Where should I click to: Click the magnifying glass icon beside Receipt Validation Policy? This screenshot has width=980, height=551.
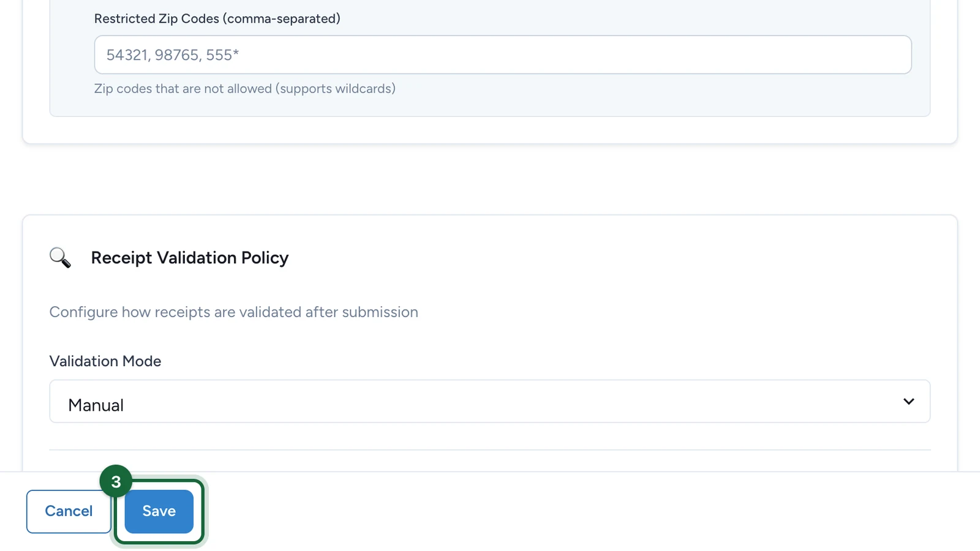[60, 258]
